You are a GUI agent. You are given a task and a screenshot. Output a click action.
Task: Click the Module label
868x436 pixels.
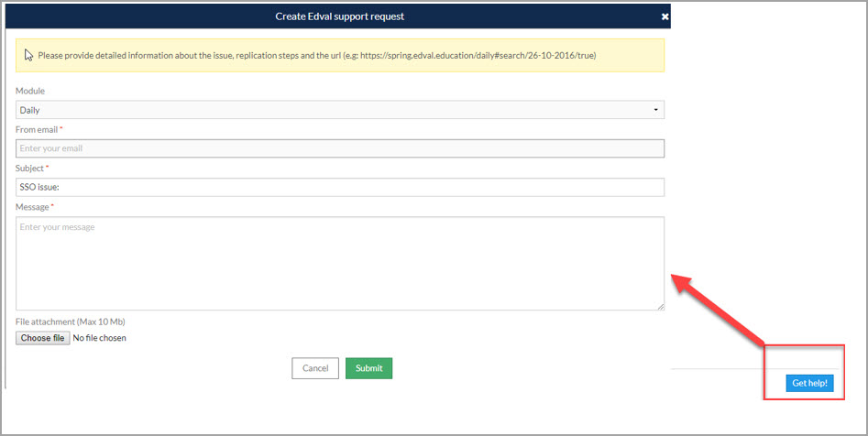[x=30, y=91]
